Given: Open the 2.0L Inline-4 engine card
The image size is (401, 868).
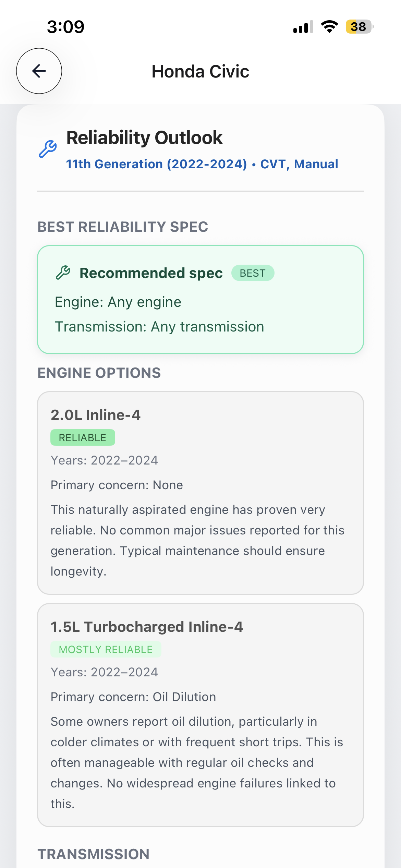Looking at the screenshot, I should pos(200,493).
